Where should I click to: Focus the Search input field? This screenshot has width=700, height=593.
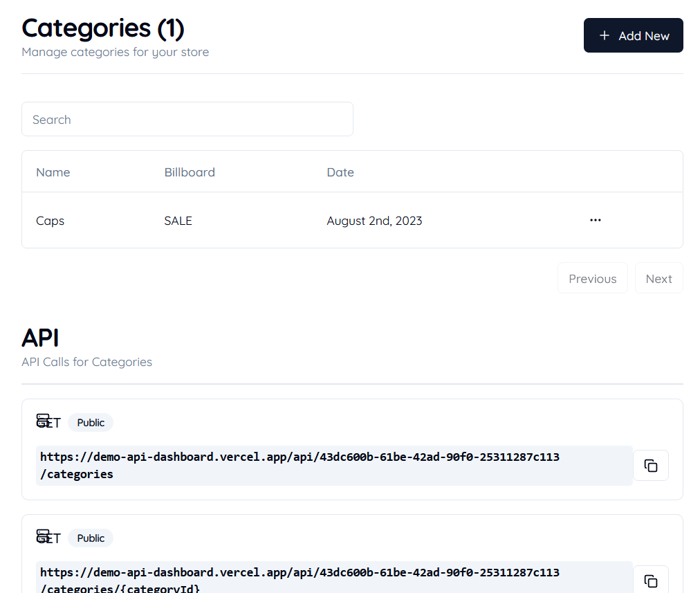point(187,119)
